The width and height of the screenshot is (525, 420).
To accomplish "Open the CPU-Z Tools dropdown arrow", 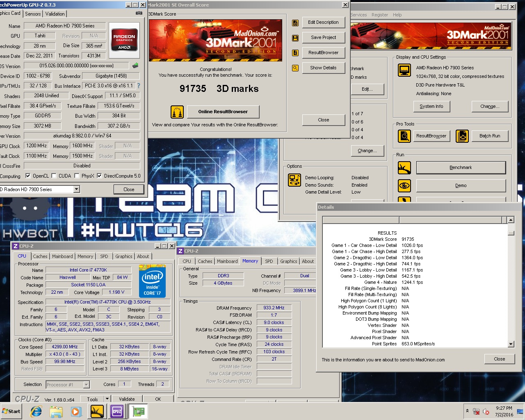I will coord(107,399).
